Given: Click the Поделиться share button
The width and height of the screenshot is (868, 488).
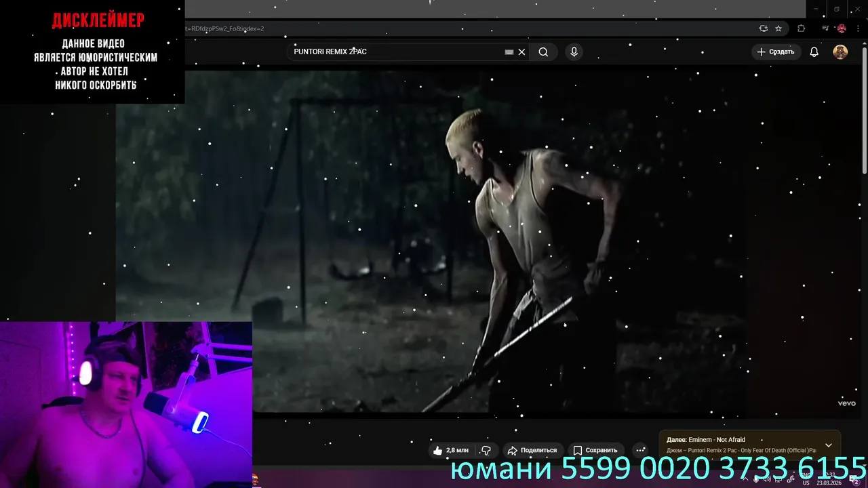Looking at the screenshot, I should [x=532, y=450].
